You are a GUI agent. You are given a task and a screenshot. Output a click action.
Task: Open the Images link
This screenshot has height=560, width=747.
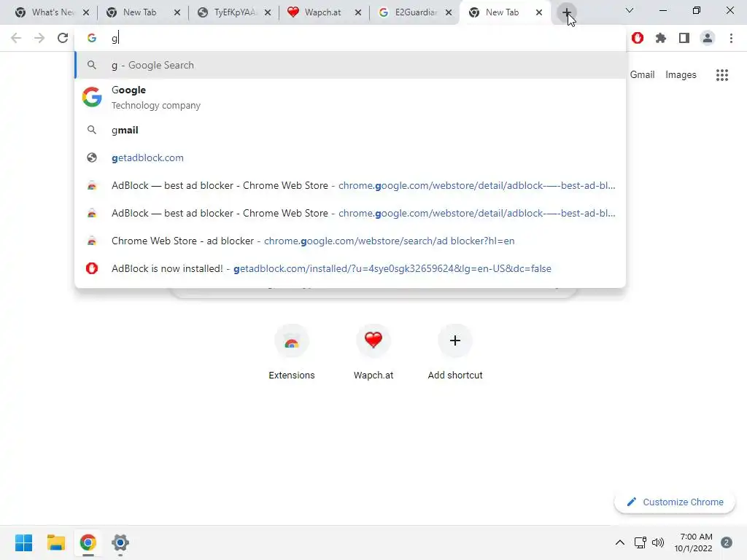[x=681, y=75]
